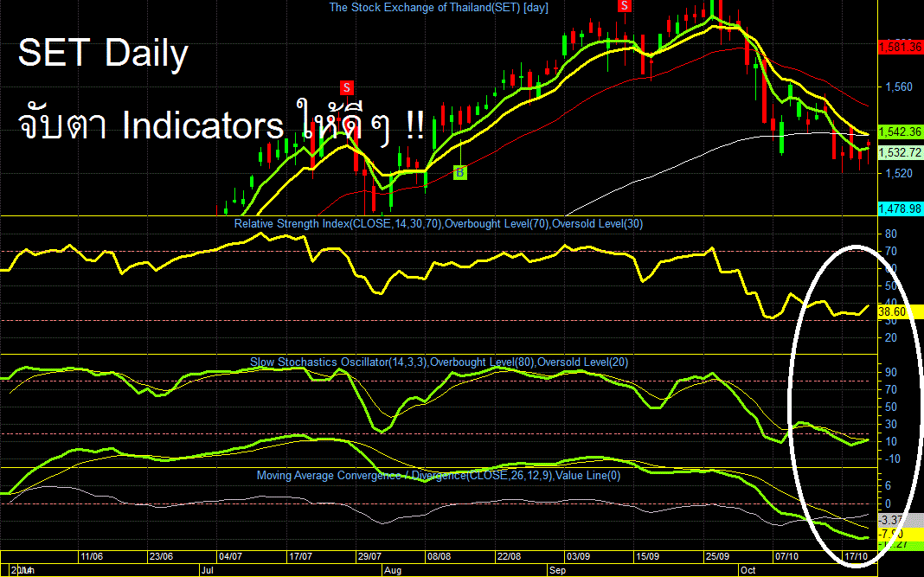Viewport: 924px width, 577px height.
Task: Click the red 1,581.36 price label
Action: click(901, 48)
